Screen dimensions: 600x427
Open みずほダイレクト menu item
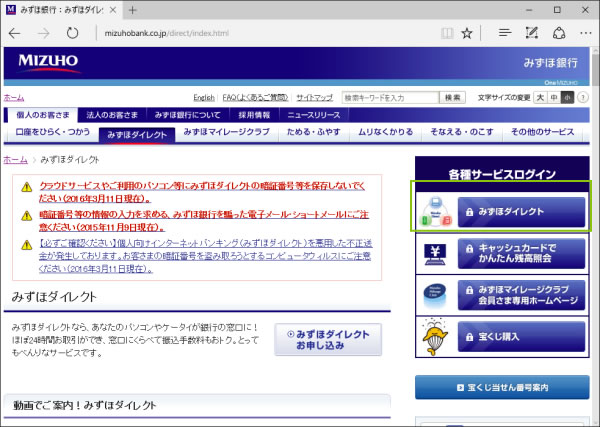click(137, 134)
